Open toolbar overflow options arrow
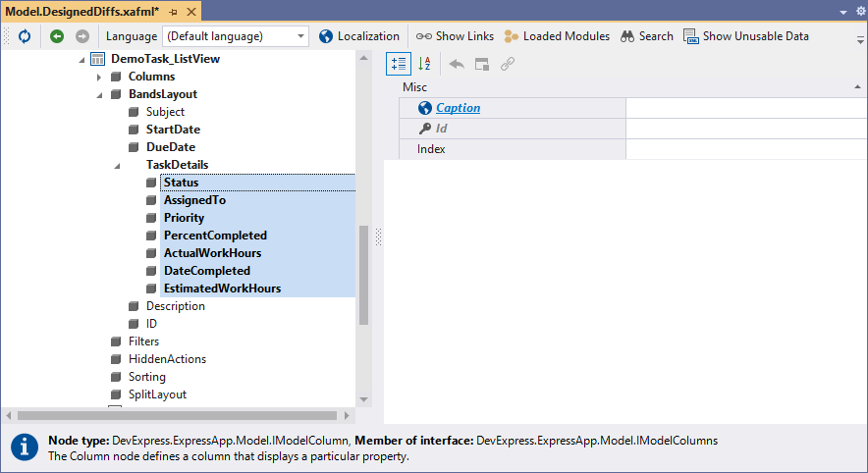 coord(860,40)
